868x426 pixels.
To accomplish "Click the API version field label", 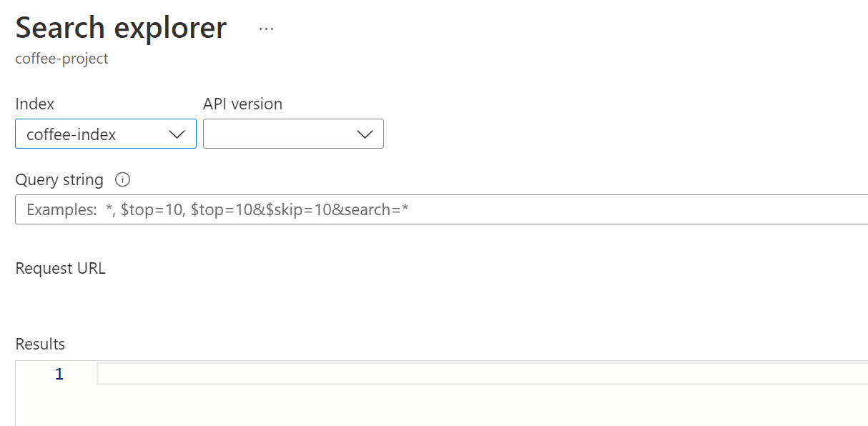I will 242,104.
